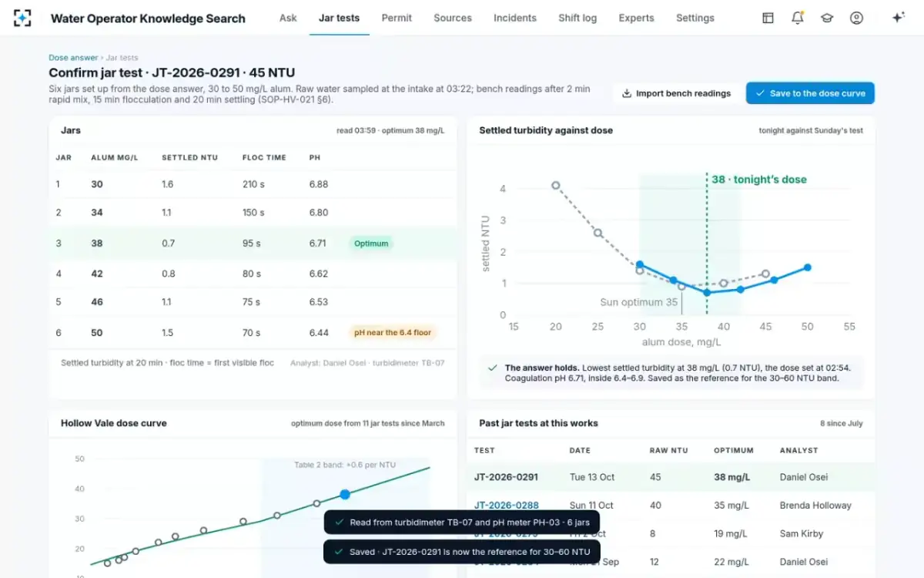Click the 'Saved · JT-2026-0291' toast notification
This screenshot has width=924, height=578.
click(x=461, y=552)
